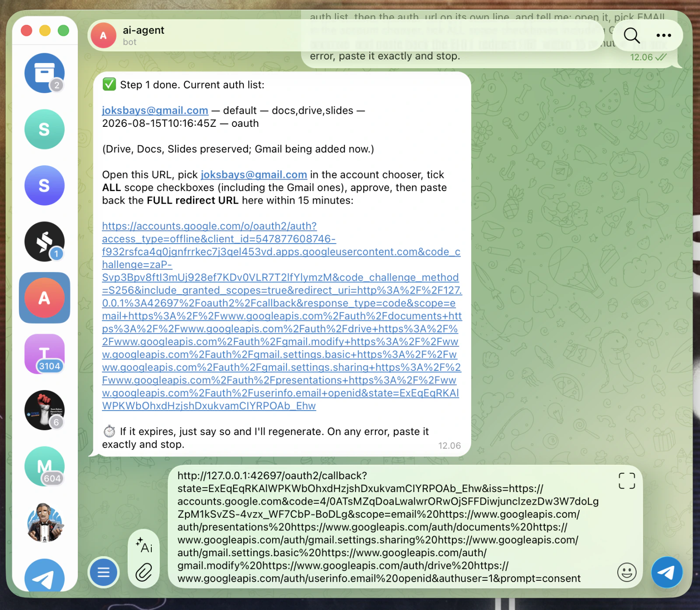The width and height of the screenshot is (700, 610).
Task: Search in this chat with the magnifier icon
Action: [632, 35]
